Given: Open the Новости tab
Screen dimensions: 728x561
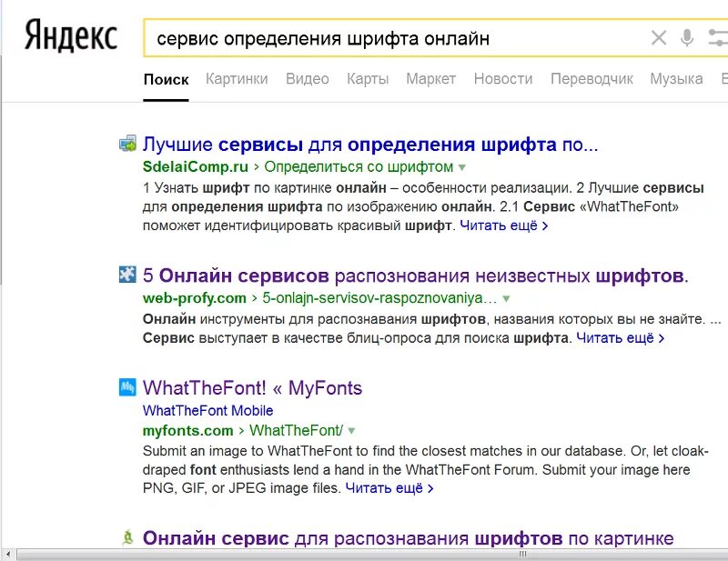Looking at the screenshot, I should point(503,79).
